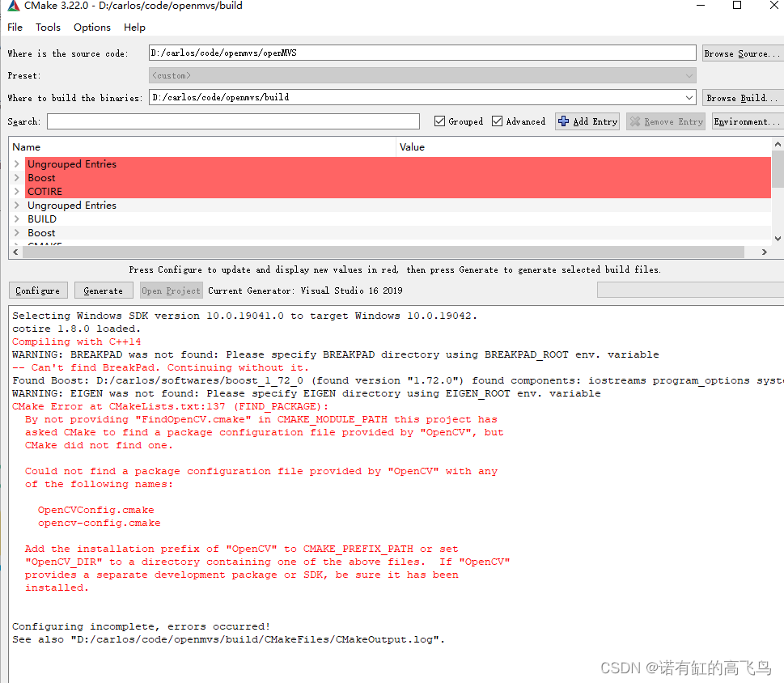Click the 'Compiling with C++14' log line
This screenshot has height=683, width=784.
(x=77, y=341)
